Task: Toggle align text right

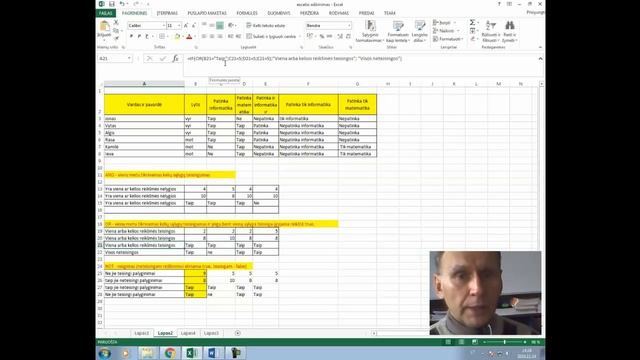Action: [x=220, y=36]
